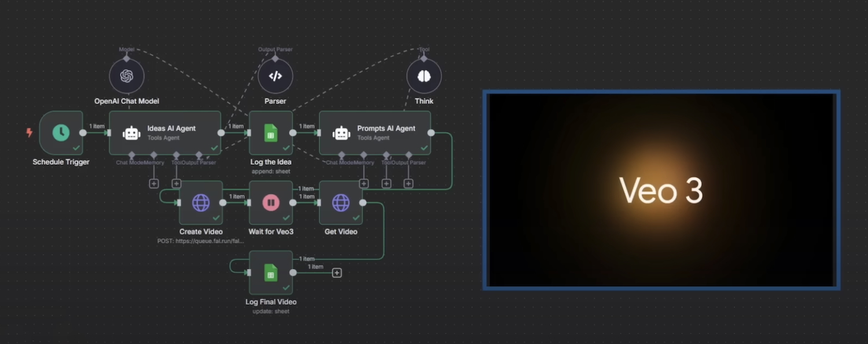Select the Parser code node icon

[x=275, y=76]
